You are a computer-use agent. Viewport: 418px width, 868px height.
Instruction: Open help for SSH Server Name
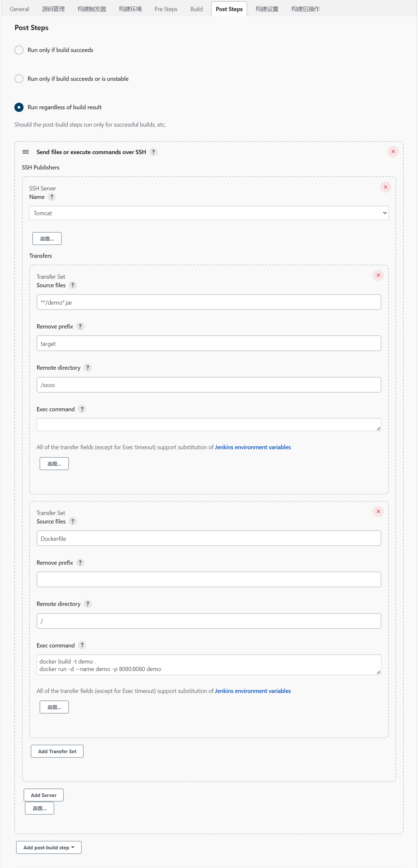(x=52, y=197)
